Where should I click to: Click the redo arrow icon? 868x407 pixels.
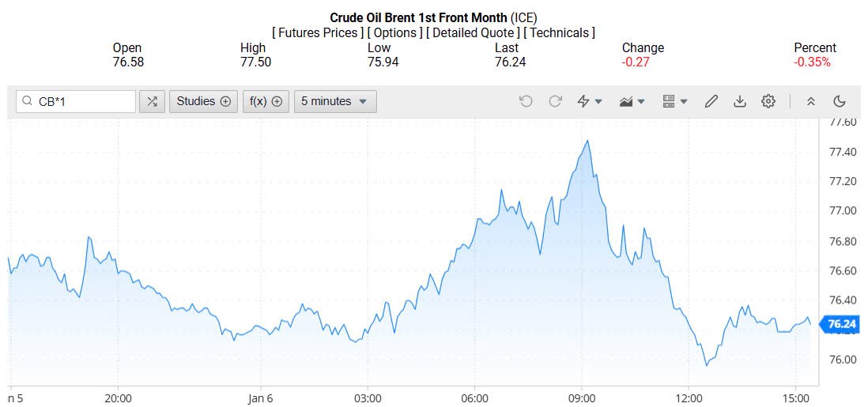pos(555,101)
